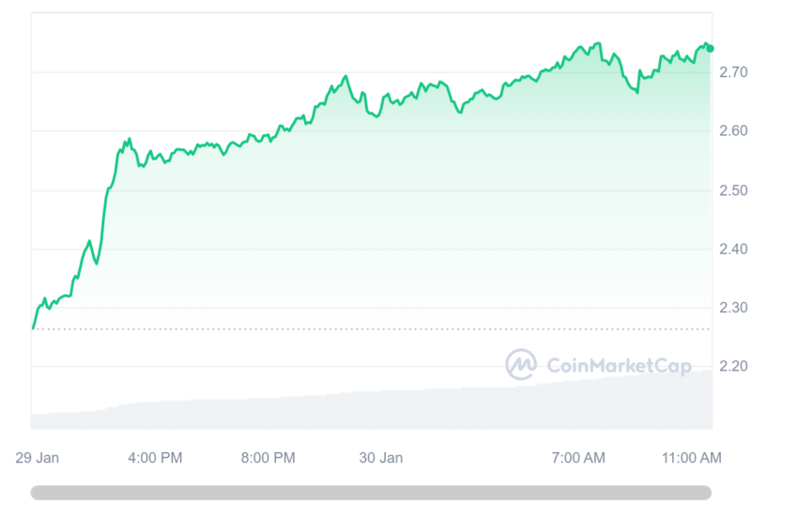This screenshot has height=532, width=798.
Task: Click the 2.50 price axis label
Action: [733, 190]
